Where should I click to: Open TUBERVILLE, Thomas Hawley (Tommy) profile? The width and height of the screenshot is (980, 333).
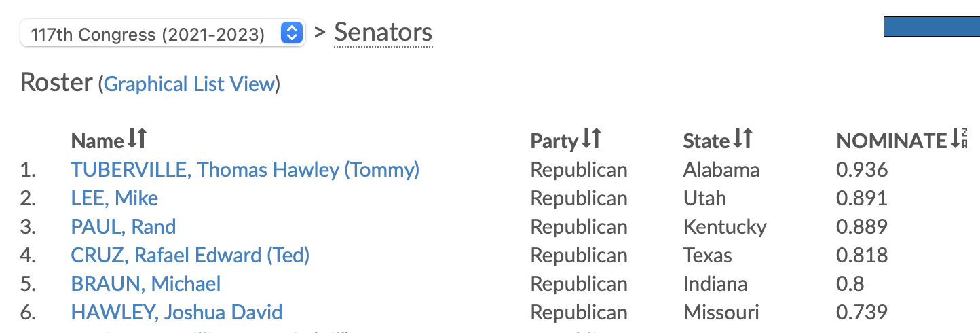point(245,169)
